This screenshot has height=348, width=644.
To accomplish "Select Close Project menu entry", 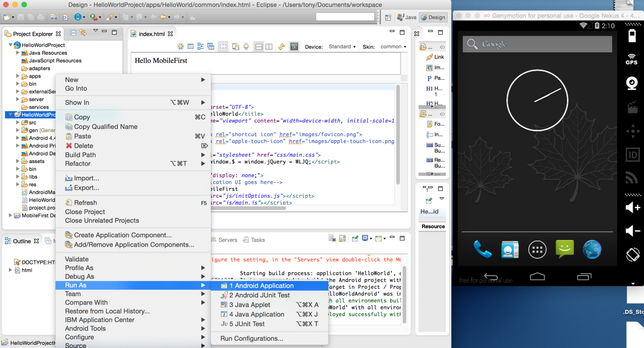I will click(x=133, y=212).
